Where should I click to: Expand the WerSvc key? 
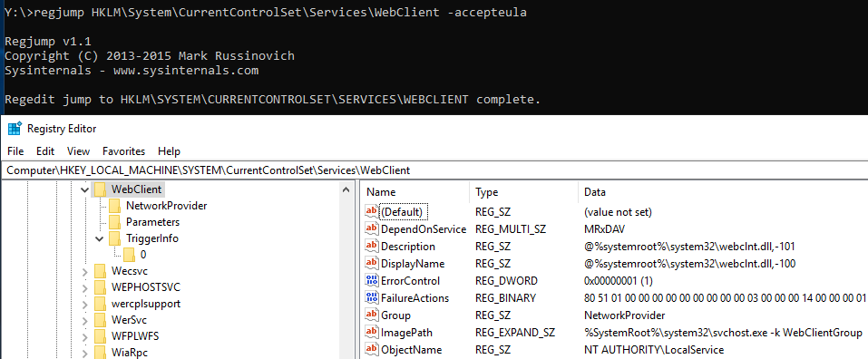click(84, 320)
